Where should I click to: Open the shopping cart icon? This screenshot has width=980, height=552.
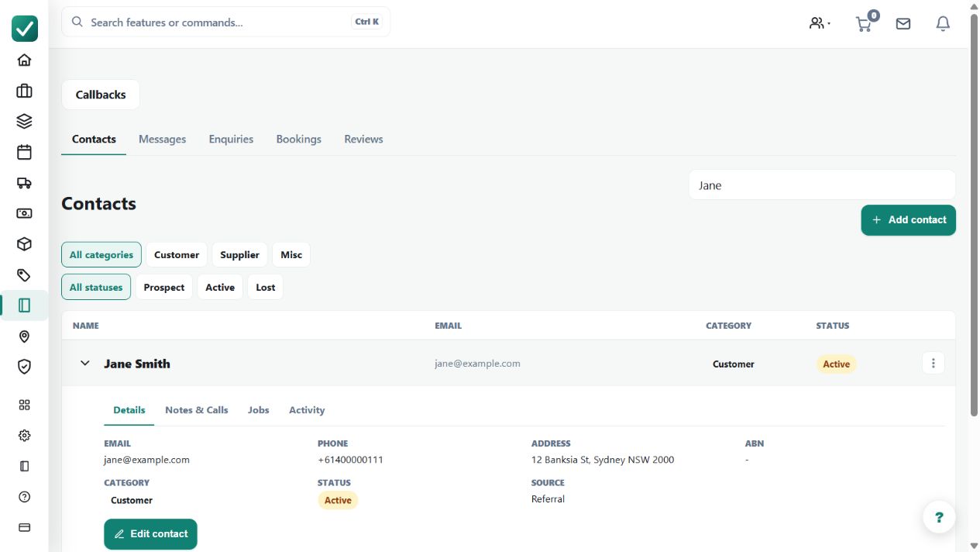point(864,23)
